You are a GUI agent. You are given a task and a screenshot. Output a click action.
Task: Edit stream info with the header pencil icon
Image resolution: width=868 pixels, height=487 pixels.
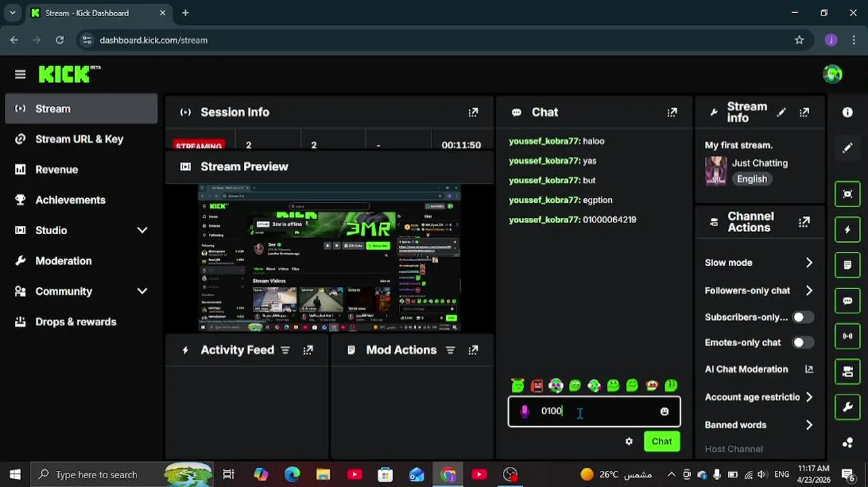tap(781, 112)
